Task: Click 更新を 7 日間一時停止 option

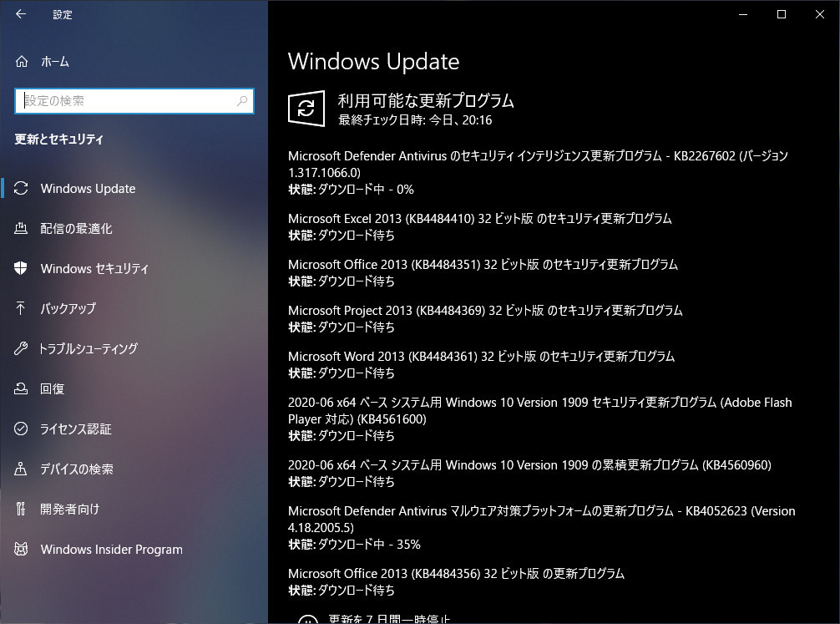Action: (x=389, y=619)
